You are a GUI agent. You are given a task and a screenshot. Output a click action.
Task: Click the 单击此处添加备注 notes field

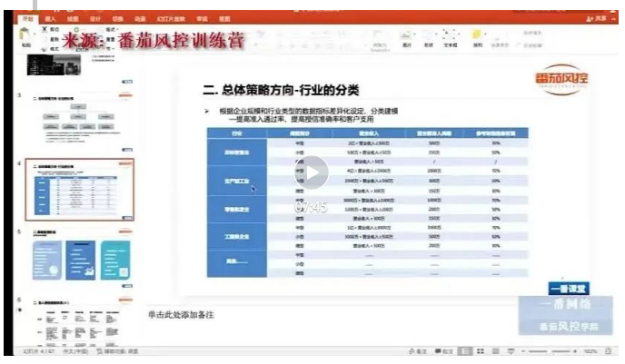pyautogui.click(x=180, y=314)
